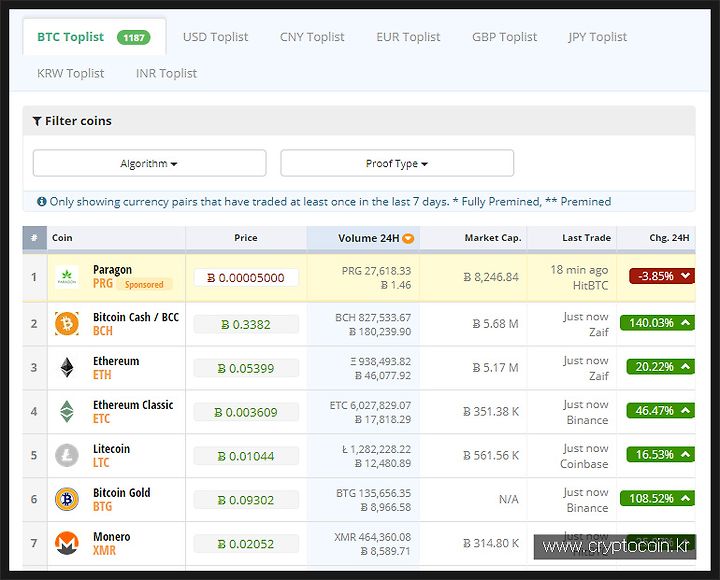
Task: Click the Bitcoin Cash orange logo icon
Action: click(67, 324)
